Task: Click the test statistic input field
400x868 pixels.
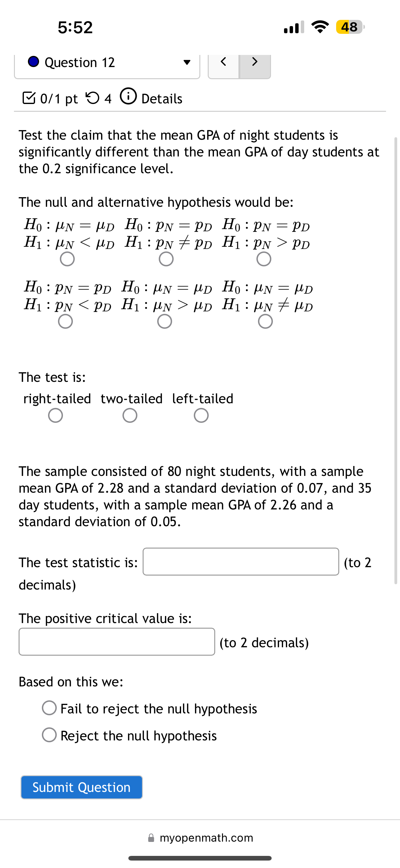Action: coord(240,562)
